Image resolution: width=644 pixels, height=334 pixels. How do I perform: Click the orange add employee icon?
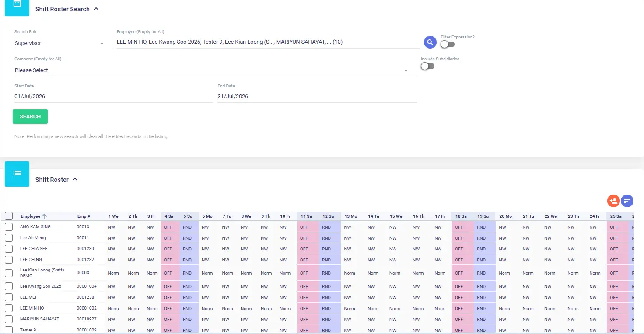(613, 201)
